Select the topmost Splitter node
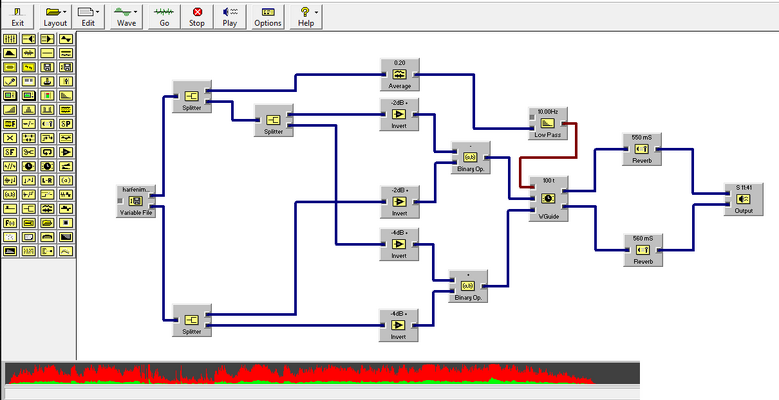Image resolution: width=779 pixels, height=400 pixels. pos(192,96)
